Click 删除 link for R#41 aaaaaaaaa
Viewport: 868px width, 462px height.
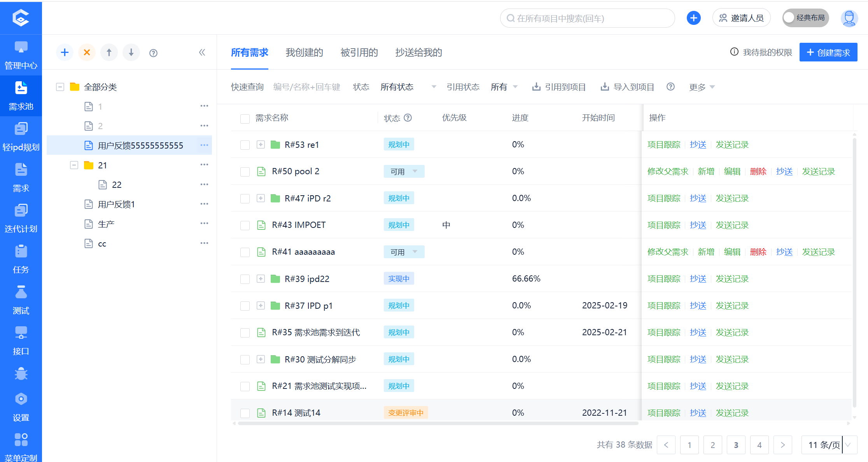coord(758,252)
